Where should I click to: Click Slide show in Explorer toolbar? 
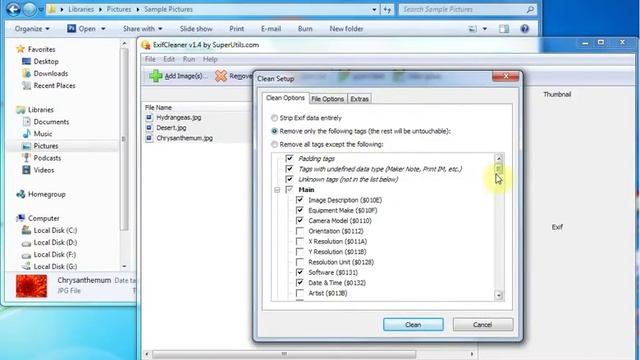coord(196,29)
